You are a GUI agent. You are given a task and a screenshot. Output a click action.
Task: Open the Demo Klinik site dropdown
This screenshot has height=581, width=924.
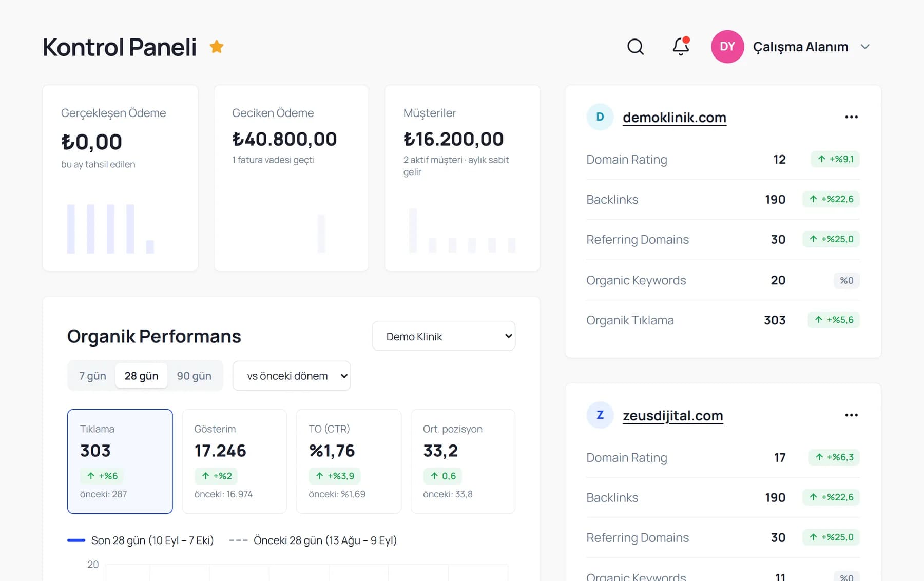(444, 336)
